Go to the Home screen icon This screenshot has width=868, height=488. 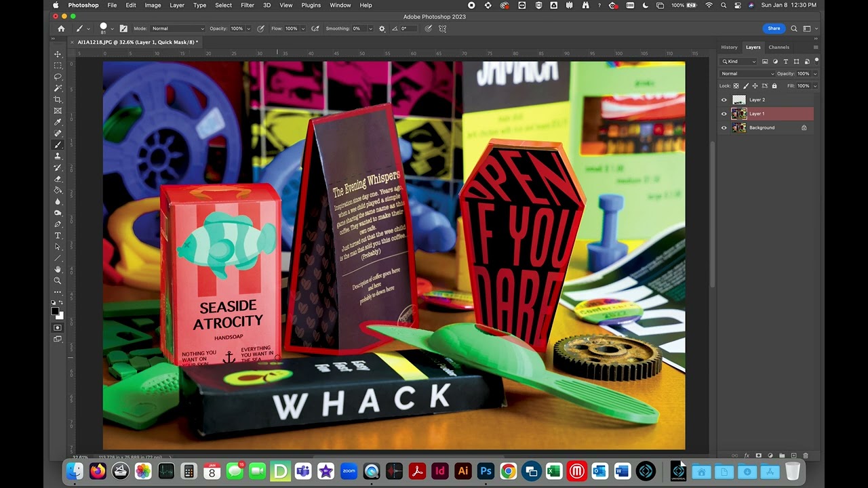(61, 28)
